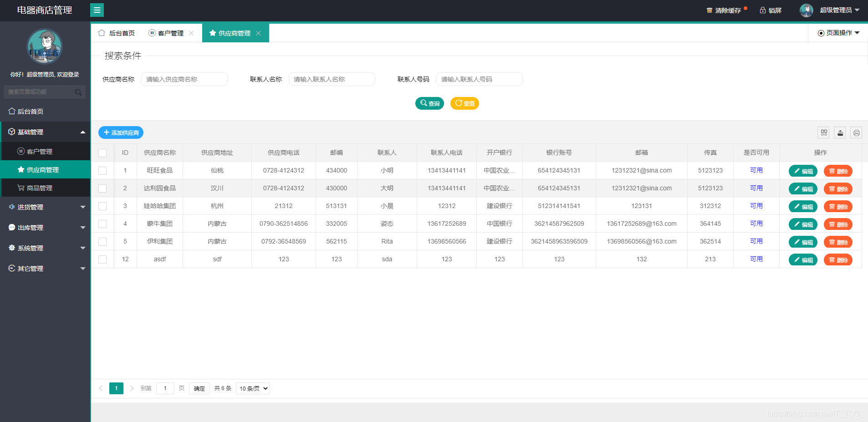868x422 pixels.
Task: Click the export data icon above the table
Action: tap(840, 132)
